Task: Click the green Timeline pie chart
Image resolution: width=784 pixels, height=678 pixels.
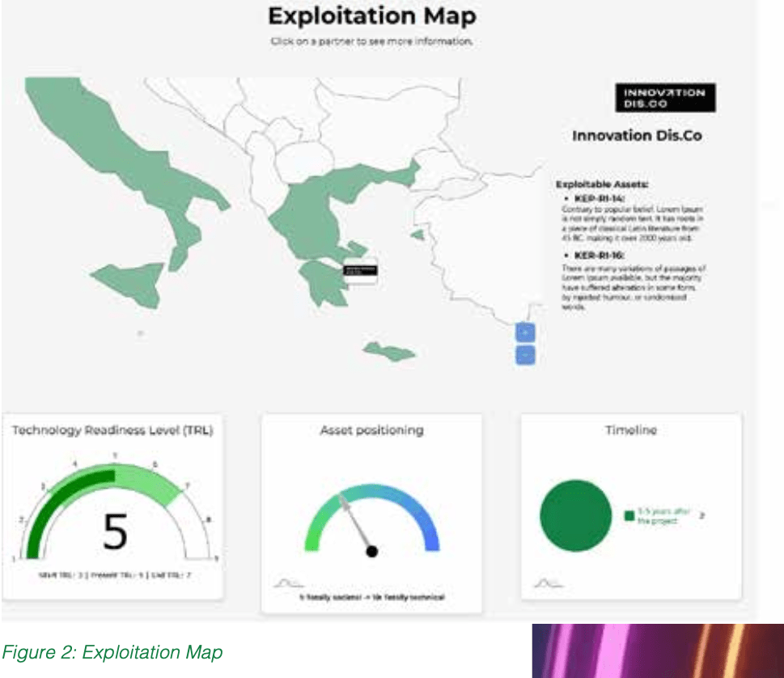Action: click(575, 516)
